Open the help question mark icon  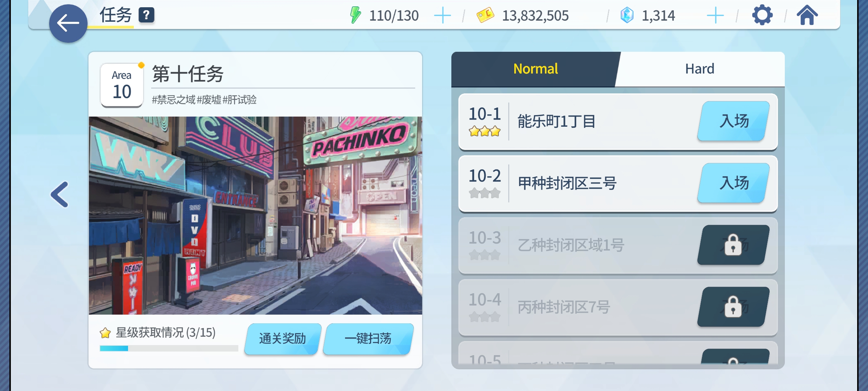(x=146, y=15)
